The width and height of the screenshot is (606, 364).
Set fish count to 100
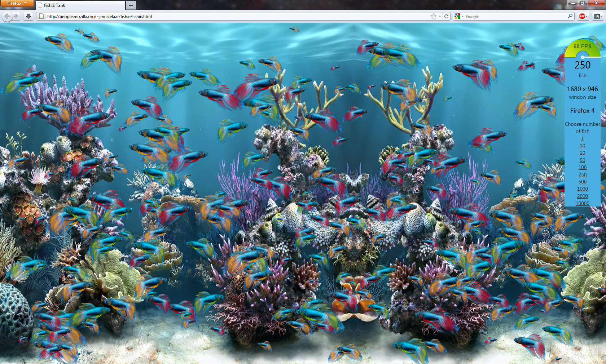coord(582,168)
